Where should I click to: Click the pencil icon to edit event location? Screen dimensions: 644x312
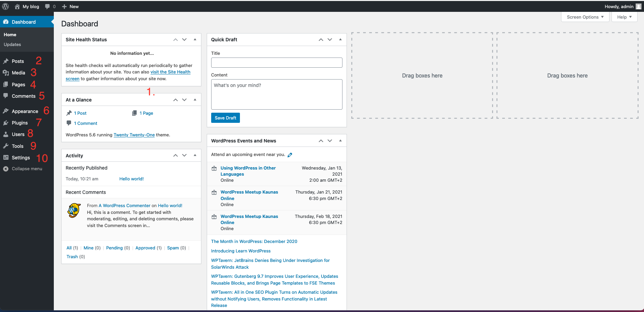coord(290,155)
